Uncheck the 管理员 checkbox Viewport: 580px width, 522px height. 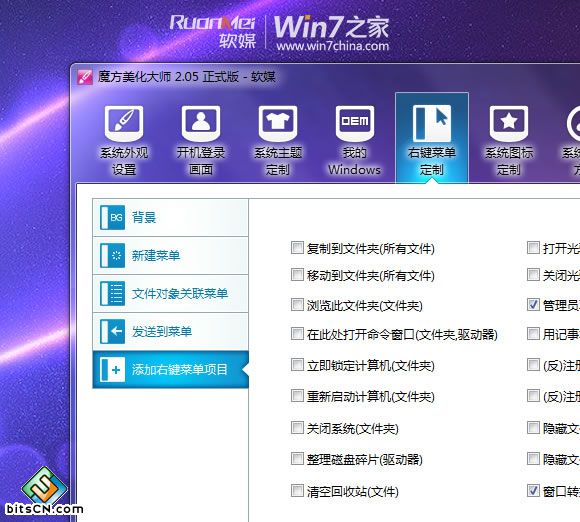click(x=533, y=305)
